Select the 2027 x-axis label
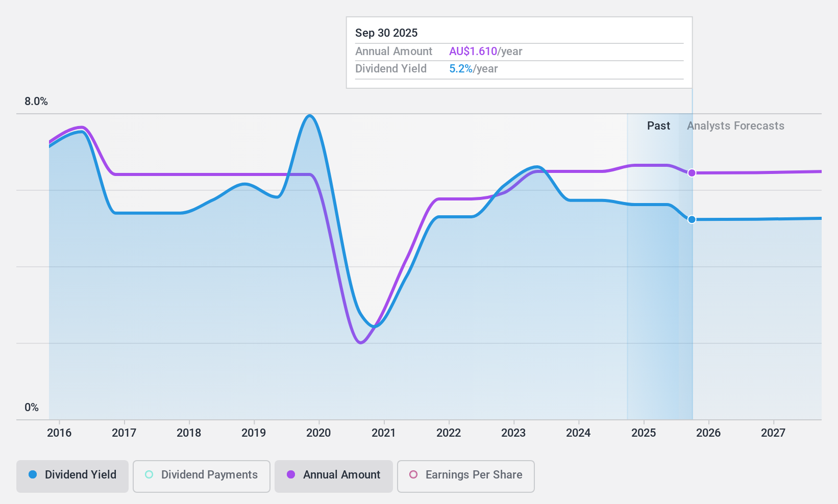This screenshot has width=838, height=504. tap(773, 433)
